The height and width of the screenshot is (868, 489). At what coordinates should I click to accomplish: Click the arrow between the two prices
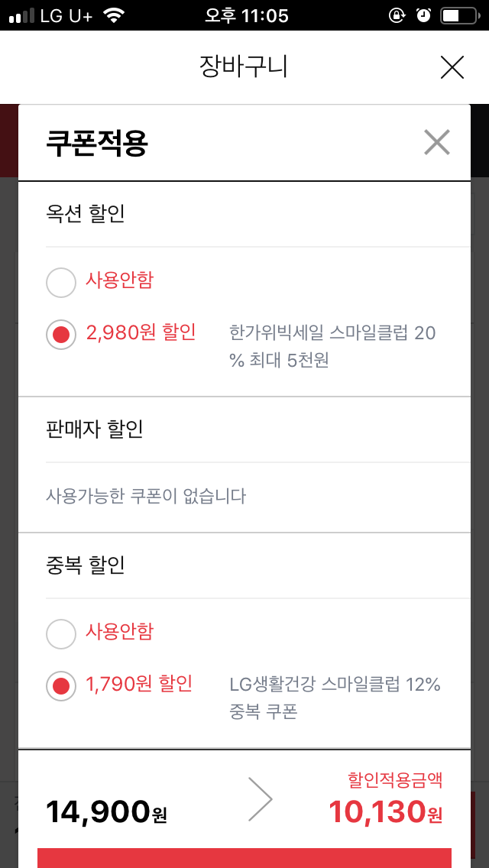(261, 799)
